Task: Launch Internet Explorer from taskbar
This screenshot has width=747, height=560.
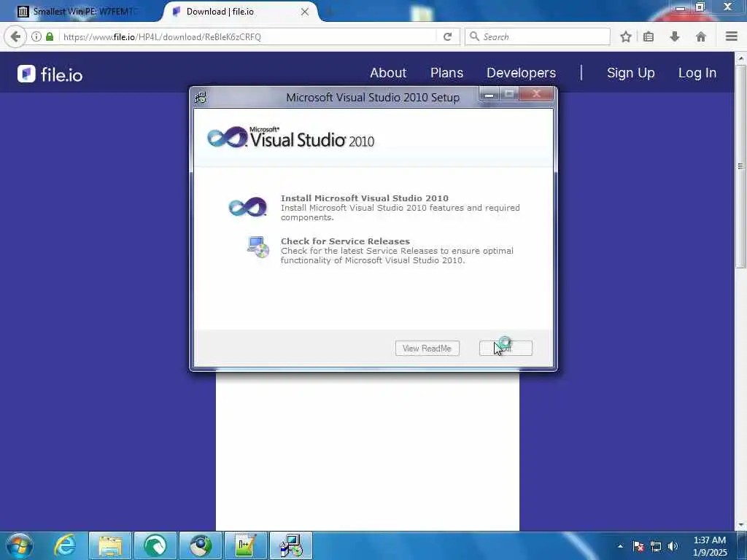Action: [65, 545]
